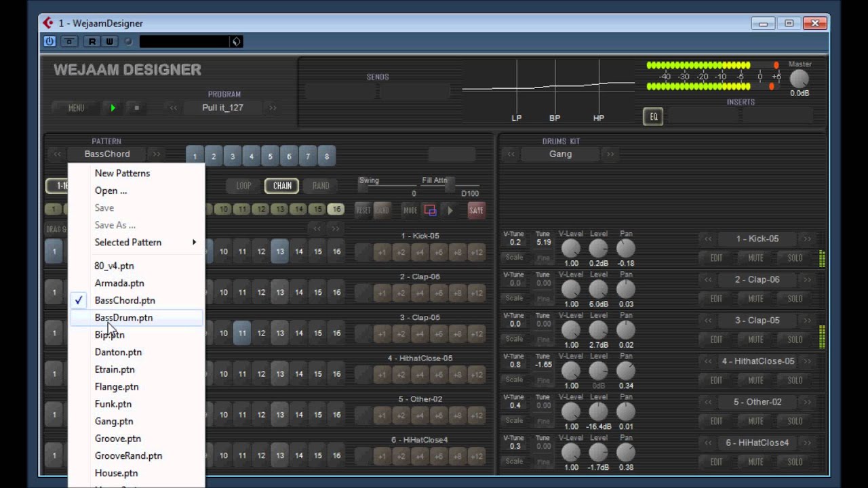This screenshot has height=488, width=868.
Task: Click the +12 pitch step on the Kick-05 row
Action: click(477, 252)
